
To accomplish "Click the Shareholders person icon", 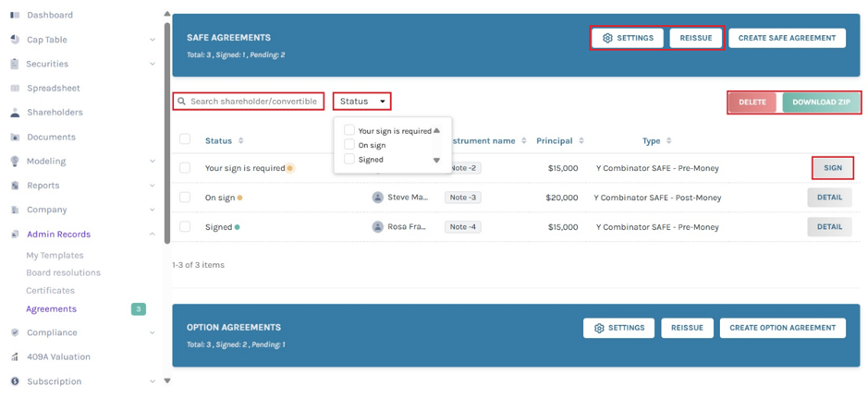I will (15, 113).
